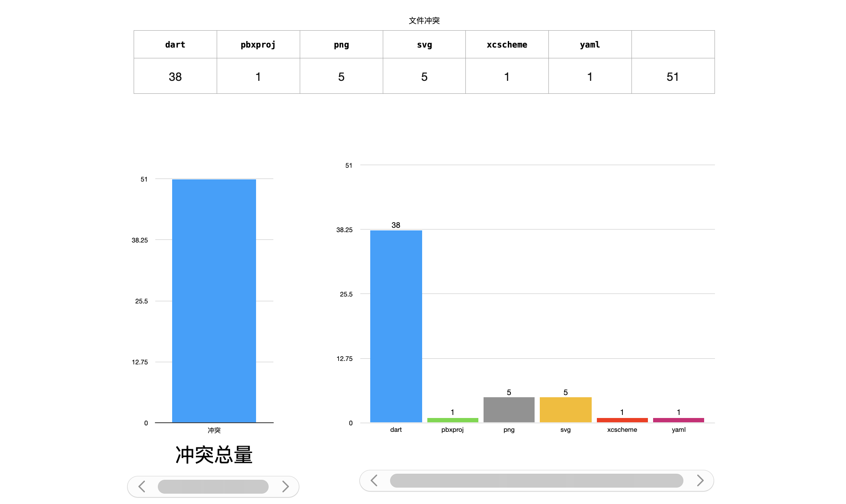Click the dart axis label below chart
The image size is (846, 504).
tap(396, 430)
